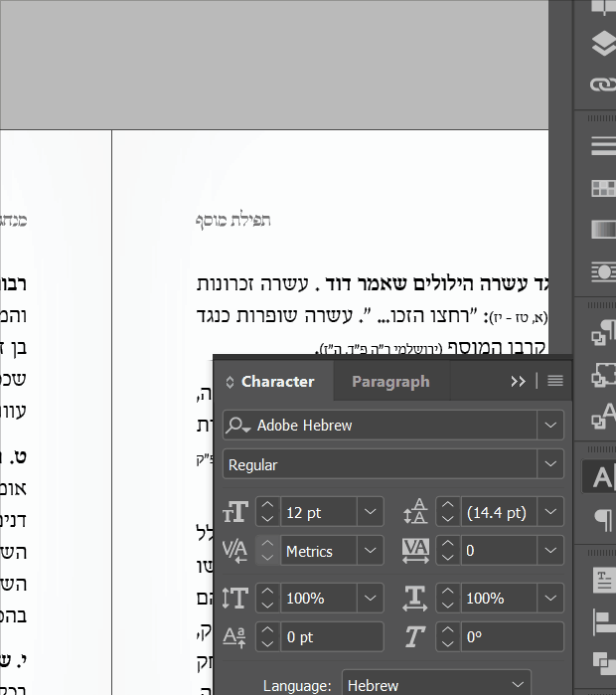Open the Layers panel from the dock

pyautogui.click(x=604, y=44)
